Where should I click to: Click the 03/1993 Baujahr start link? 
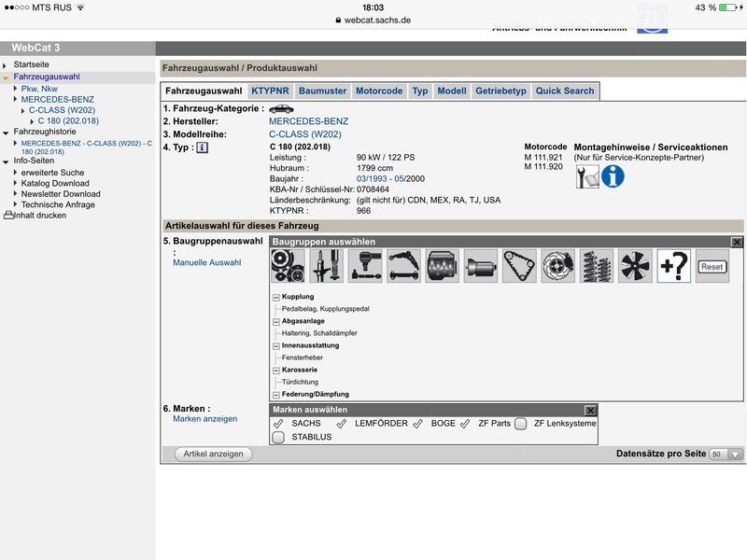pos(372,179)
